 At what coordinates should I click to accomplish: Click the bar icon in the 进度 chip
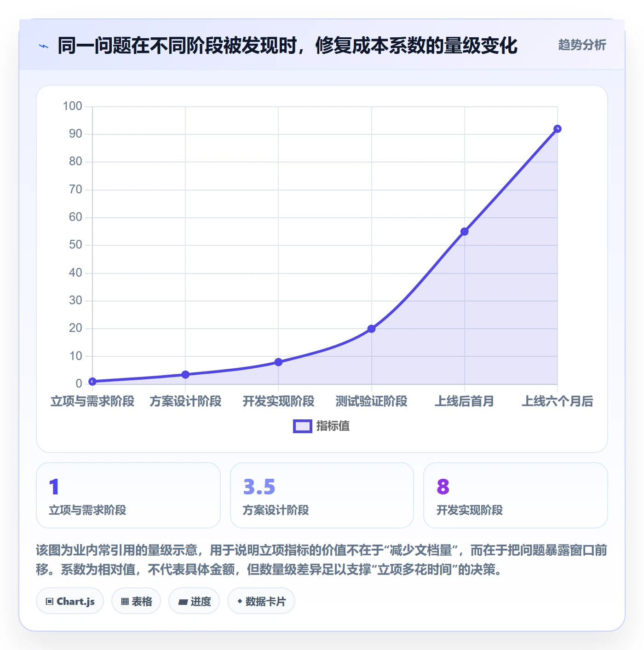click(x=183, y=602)
